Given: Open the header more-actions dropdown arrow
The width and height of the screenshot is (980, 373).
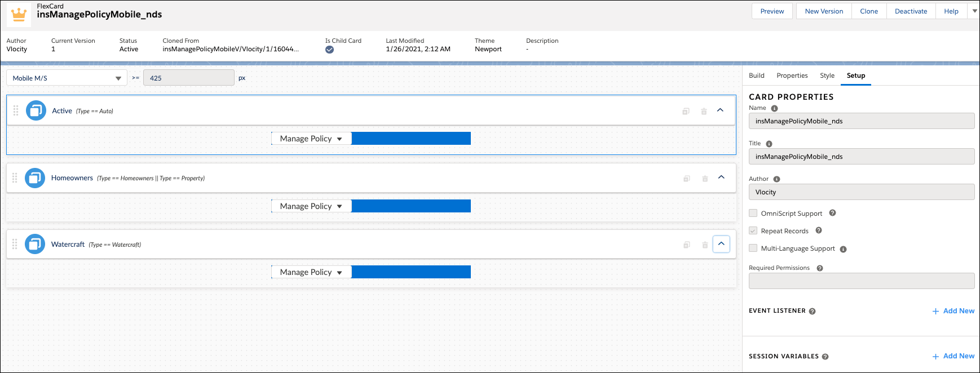Looking at the screenshot, I should 974,11.
